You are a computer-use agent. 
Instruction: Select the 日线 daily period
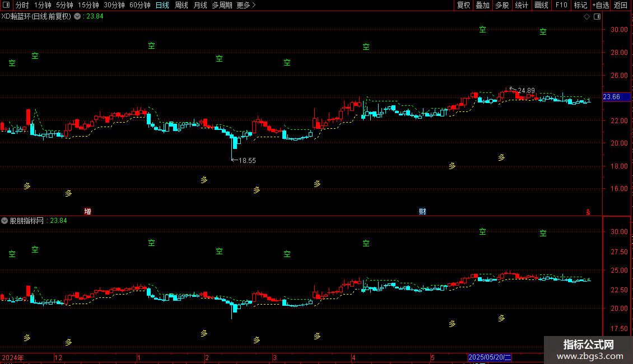162,5
